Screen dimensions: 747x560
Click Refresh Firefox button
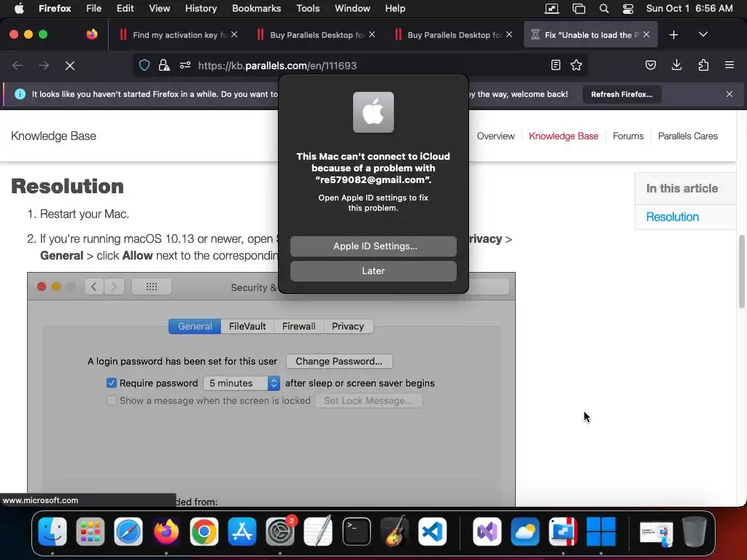pyautogui.click(x=622, y=94)
